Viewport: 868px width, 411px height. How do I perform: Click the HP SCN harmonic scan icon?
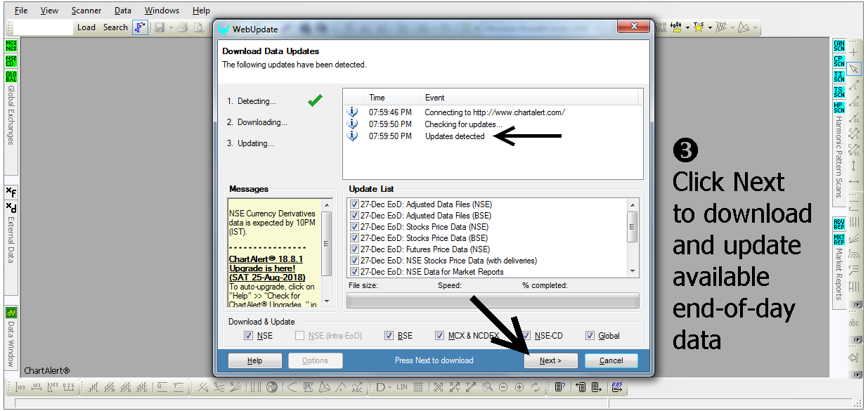coord(839,107)
